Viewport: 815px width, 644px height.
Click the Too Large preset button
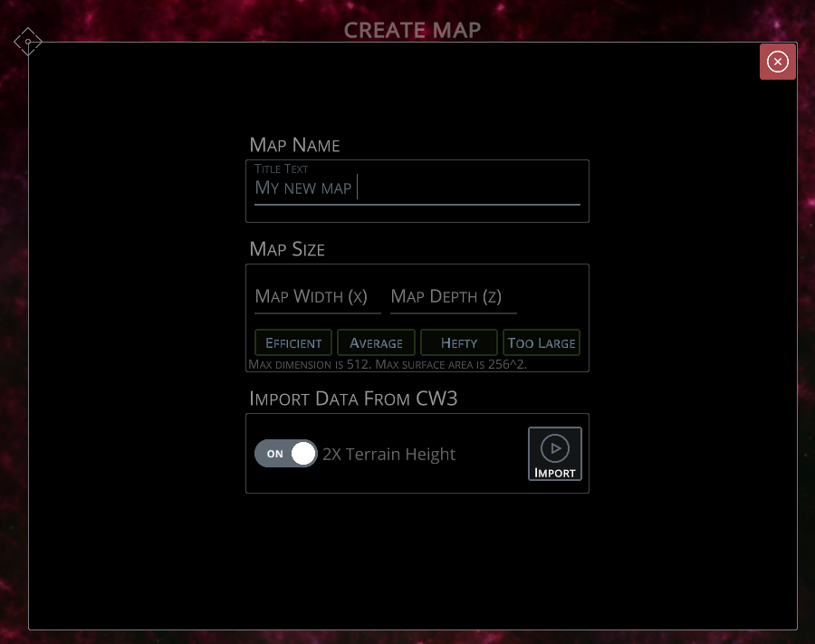(541, 342)
